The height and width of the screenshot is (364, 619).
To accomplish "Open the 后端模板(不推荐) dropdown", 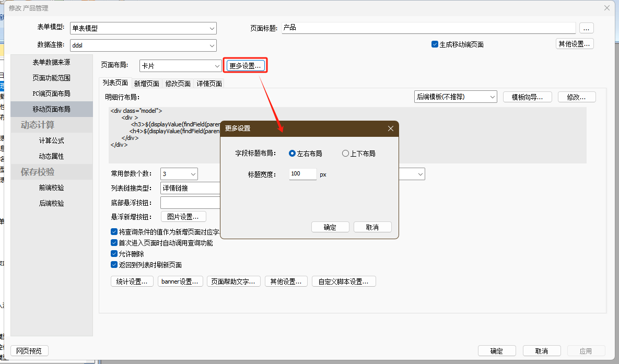I will [x=492, y=97].
